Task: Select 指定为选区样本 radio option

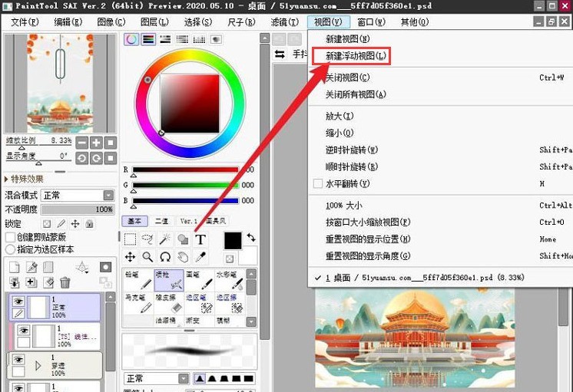Action: click(10, 249)
